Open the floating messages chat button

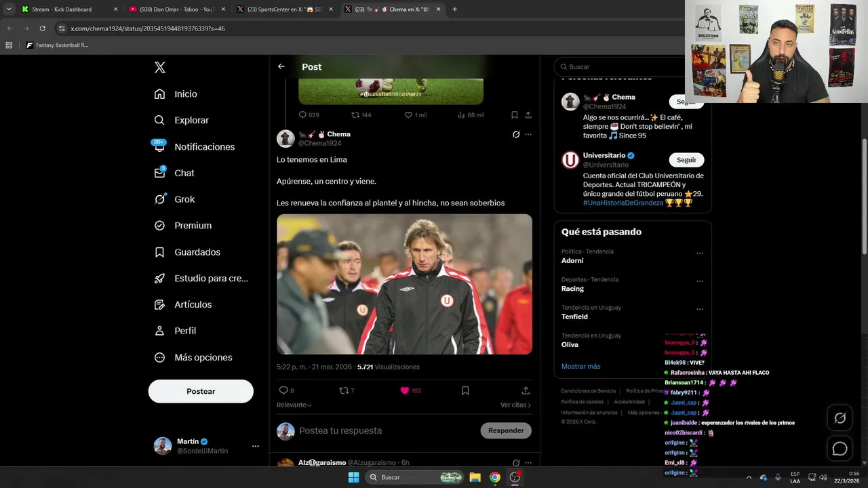point(840,449)
